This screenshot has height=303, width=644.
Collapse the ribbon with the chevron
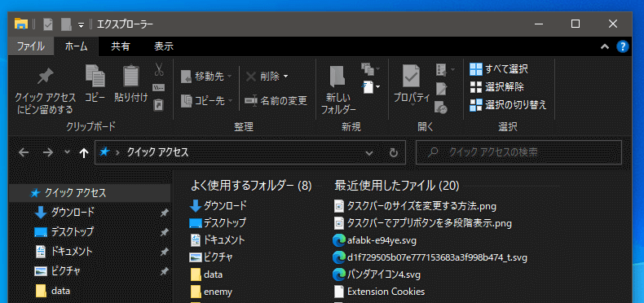pos(605,46)
